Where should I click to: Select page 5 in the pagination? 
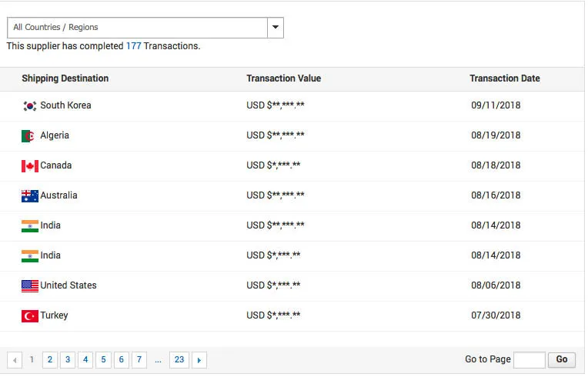tap(103, 360)
